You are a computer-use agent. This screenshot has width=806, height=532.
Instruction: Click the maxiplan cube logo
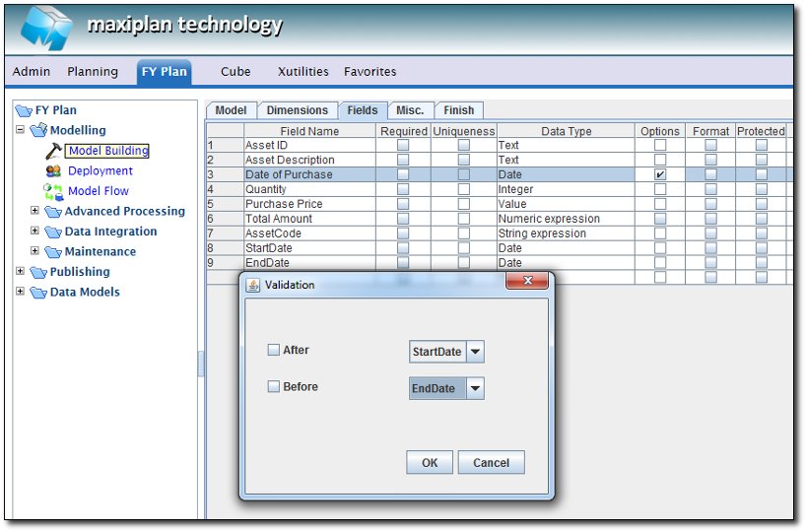pyautogui.click(x=44, y=30)
